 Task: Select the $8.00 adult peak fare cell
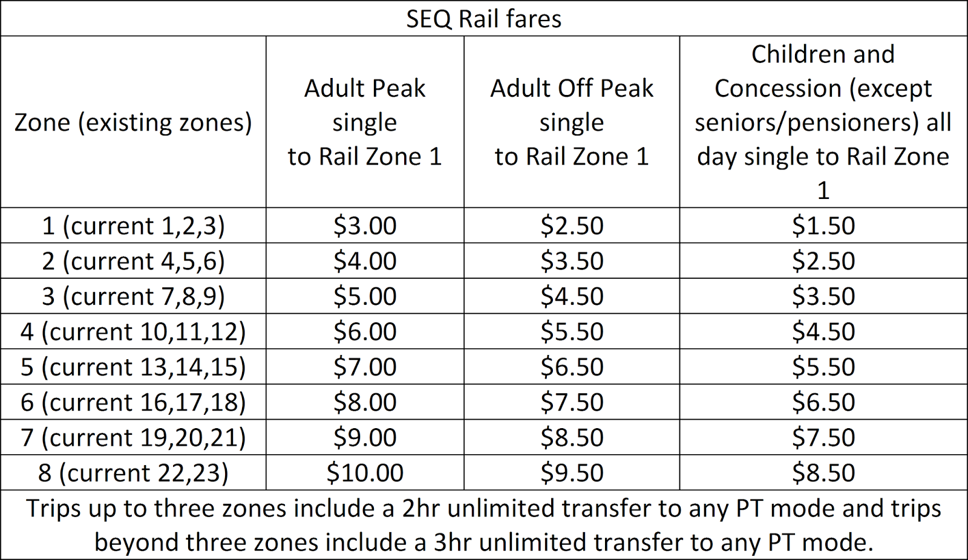coord(365,402)
